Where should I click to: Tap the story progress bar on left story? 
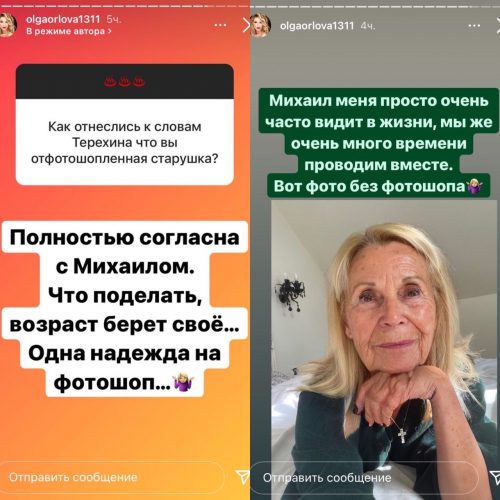point(125,6)
